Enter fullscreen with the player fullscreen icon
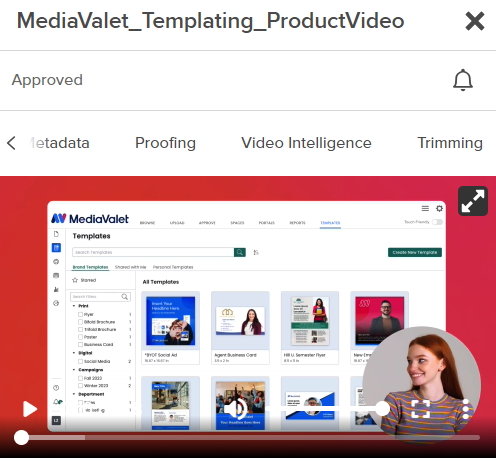 420,409
